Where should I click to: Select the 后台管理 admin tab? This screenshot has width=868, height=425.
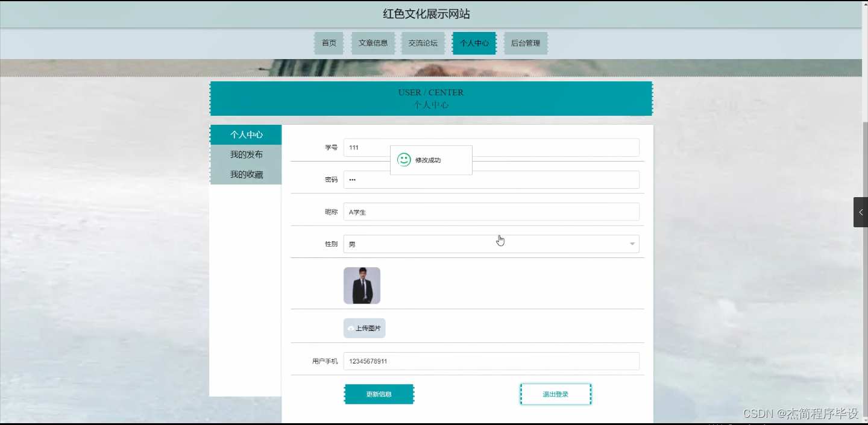click(x=525, y=43)
